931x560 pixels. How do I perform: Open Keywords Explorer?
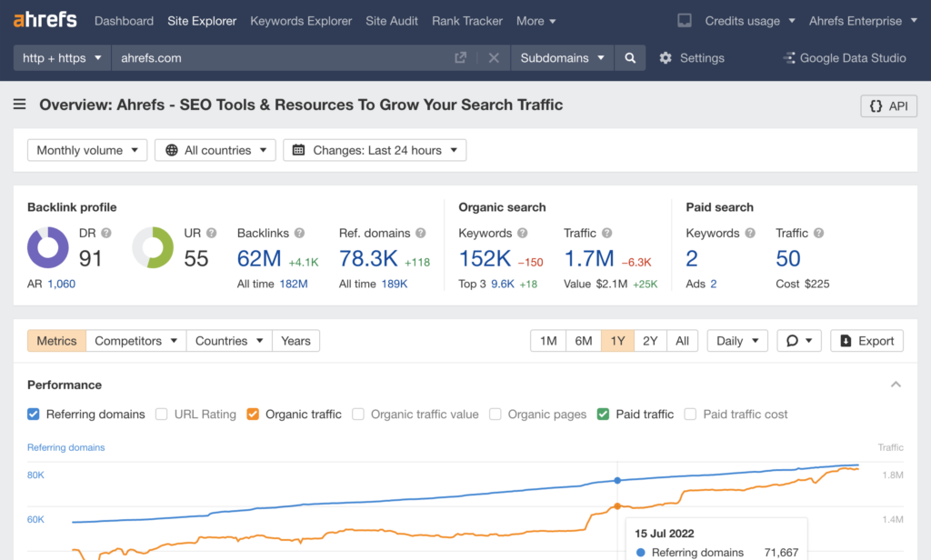pyautogui.click(x=301, y=21)
